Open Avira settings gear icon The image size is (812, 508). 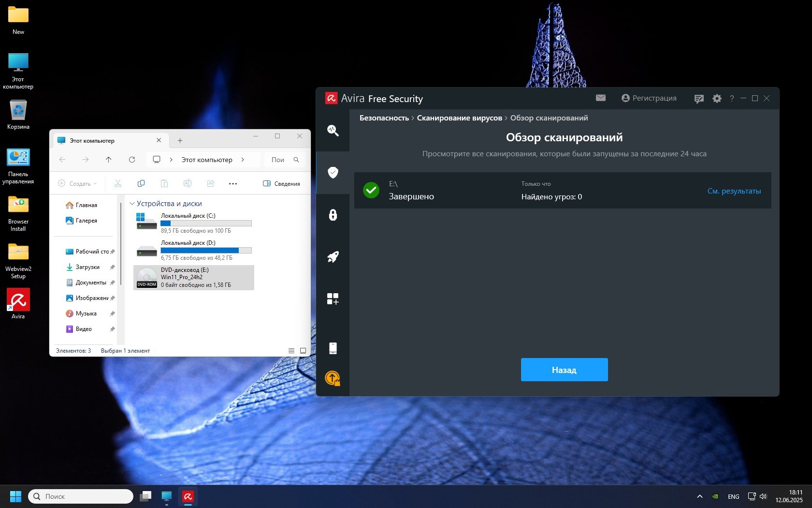pyautogui.click(x=717, y=99)
